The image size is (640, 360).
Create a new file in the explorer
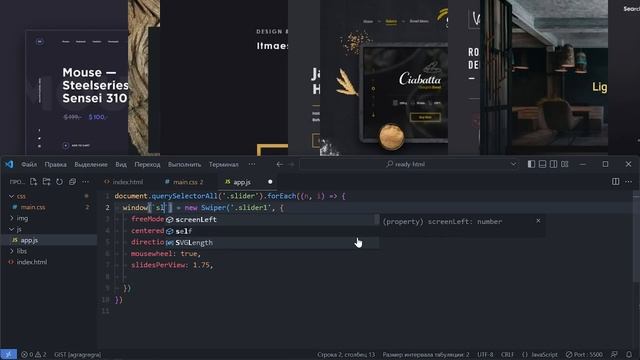[33, 182]
